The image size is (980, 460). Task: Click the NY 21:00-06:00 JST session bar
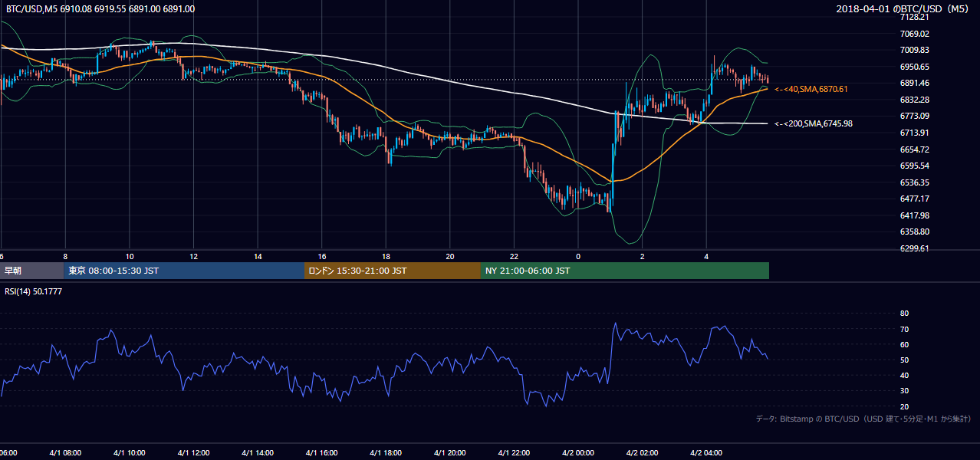[x=625, y=271]
